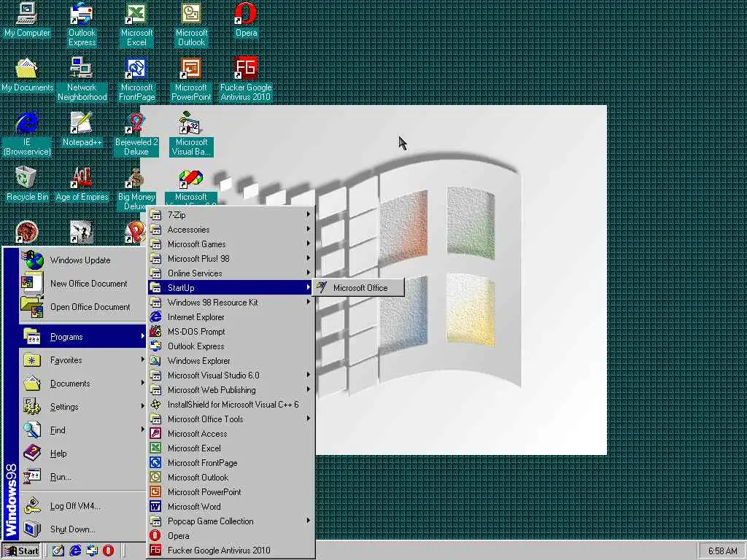The height and width of the screenshot is (560, 747).
Task: Open Windows Update from Start menu
Action: (x=83, y=260)
